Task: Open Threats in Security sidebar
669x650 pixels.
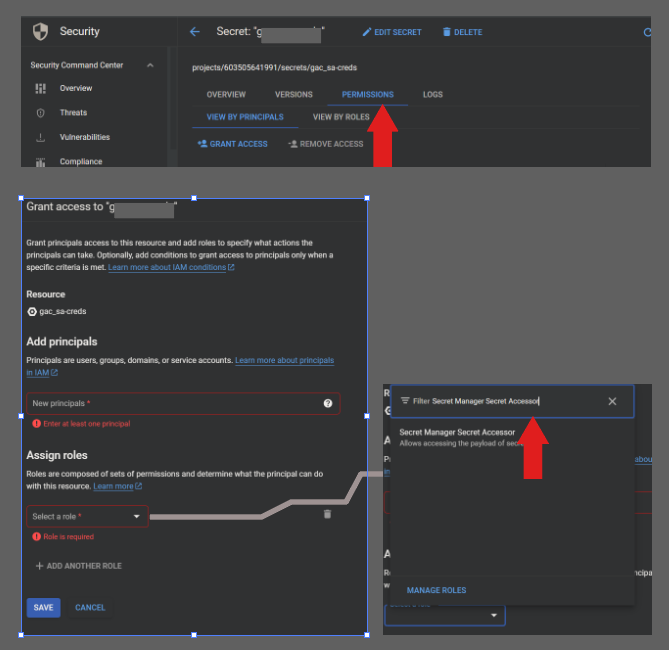Action: pos(73,113)
